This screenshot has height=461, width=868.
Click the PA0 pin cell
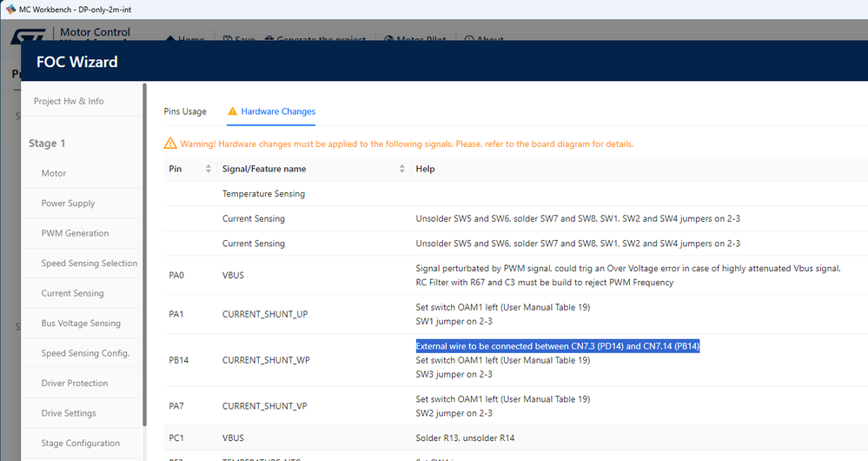(176, 276)
